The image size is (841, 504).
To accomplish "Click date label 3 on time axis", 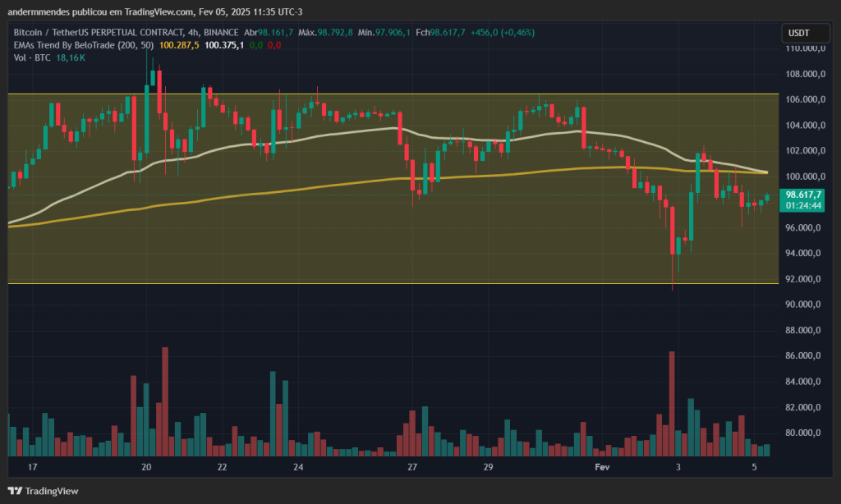I will coord(678,467).
